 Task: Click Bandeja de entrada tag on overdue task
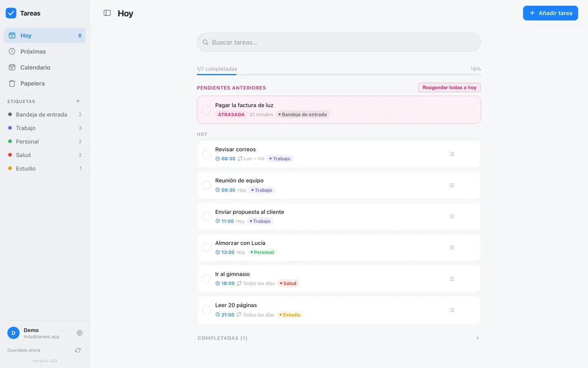click(303, 114)
